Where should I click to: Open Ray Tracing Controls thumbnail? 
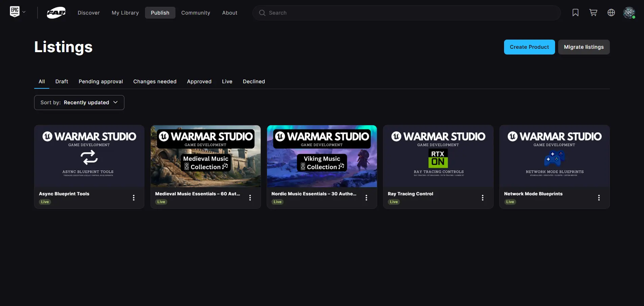tap(438, 156)
